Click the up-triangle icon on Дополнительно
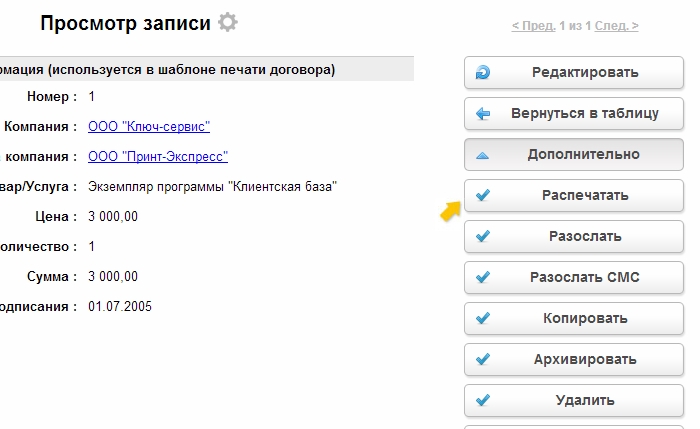 [484, 156]
